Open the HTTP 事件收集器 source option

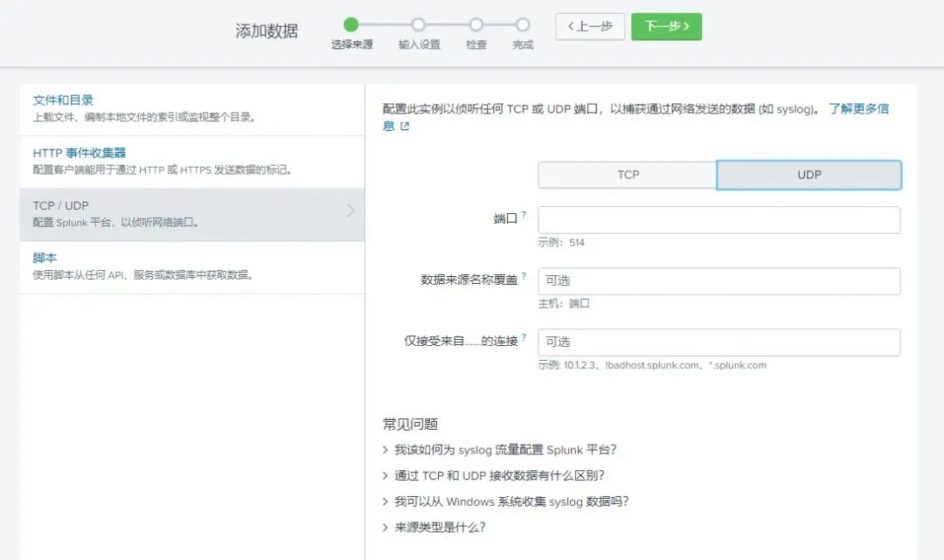tap(192, 162)
